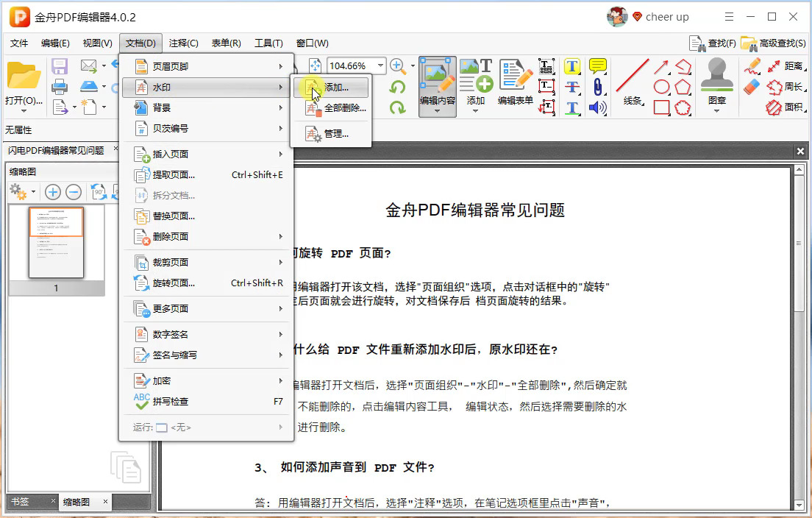Select the page 1 thumbnail
This screenshot has height=518, width=812.
point(55,243)
